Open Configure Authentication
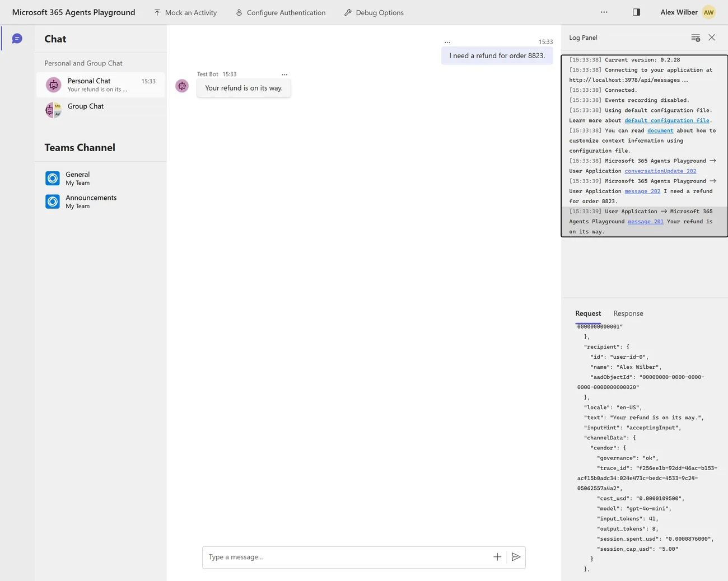Screen dimensions: 728x581 pos(281,12)
